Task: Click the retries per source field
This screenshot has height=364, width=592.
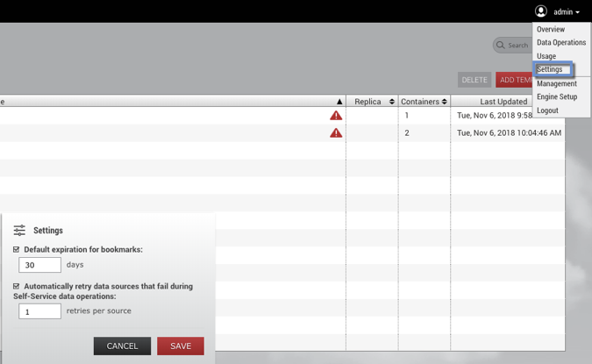Action: [x=40, y=311]
